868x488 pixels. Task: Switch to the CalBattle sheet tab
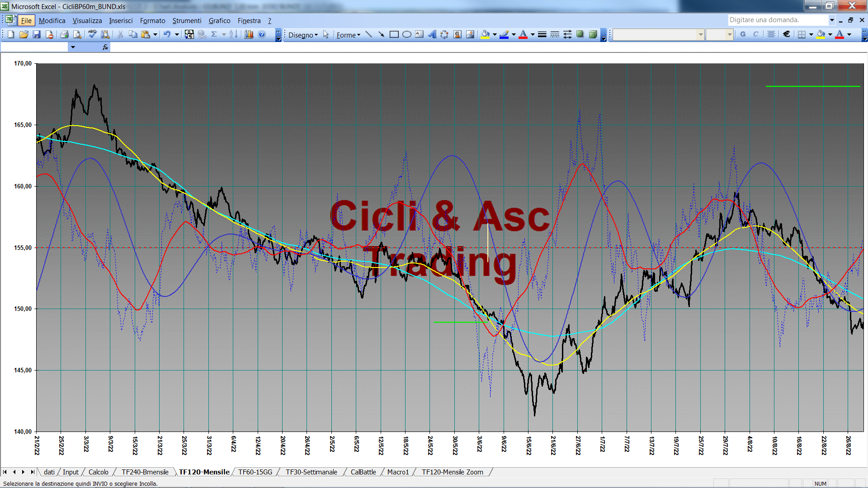point(363,472)
